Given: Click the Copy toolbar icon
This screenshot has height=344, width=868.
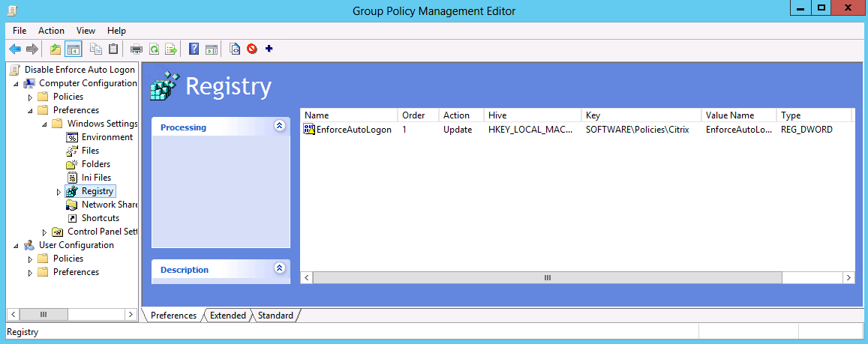Looking at the screenshot, I should 96,49.
